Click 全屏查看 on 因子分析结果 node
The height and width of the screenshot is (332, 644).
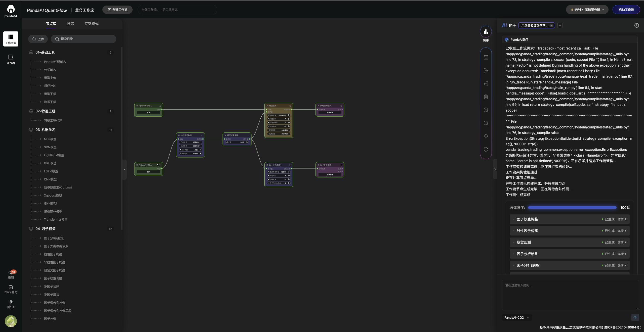pyautogui.click(x=330, y=174)
